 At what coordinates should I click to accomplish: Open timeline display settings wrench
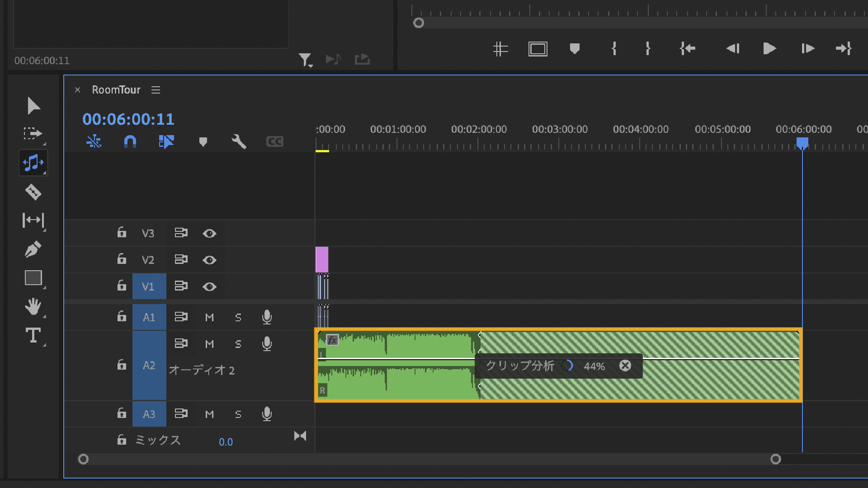239,142
